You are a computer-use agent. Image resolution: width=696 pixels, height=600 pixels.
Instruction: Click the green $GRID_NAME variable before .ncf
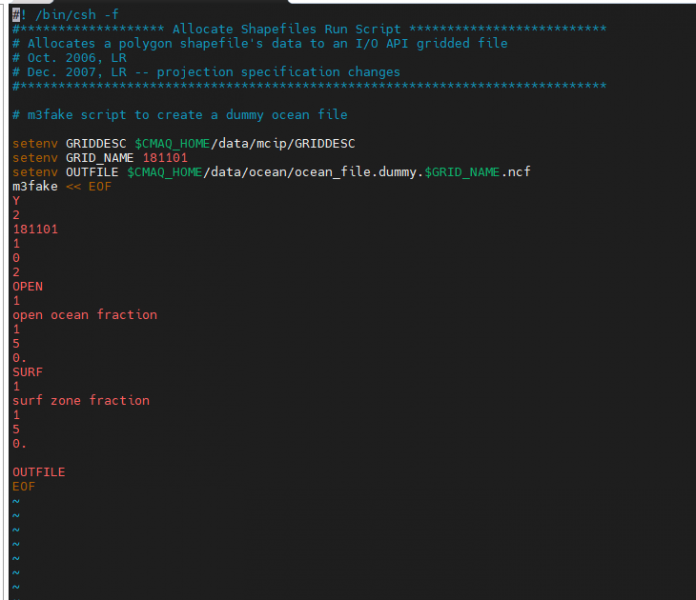click(x=462, y=172)
